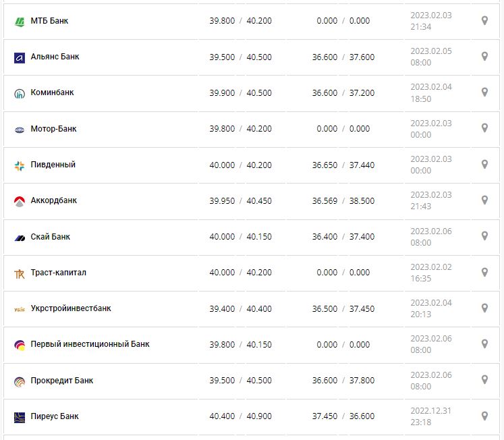Viewport: 504px width, 440px height.
Task: Open Аккордбанк map pin icon
Action: (484, 200)
